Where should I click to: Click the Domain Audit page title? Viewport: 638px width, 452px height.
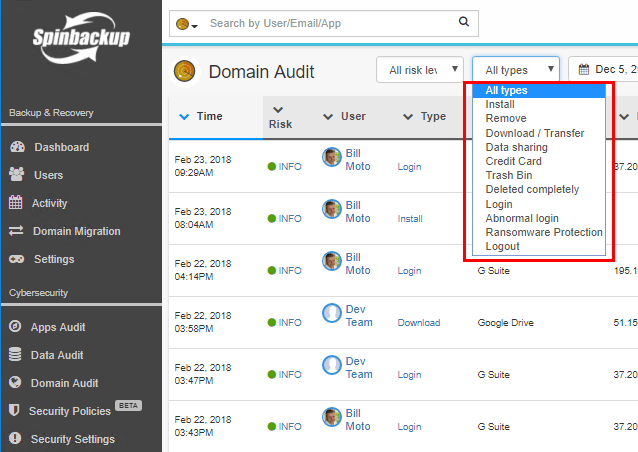(261, 72)
